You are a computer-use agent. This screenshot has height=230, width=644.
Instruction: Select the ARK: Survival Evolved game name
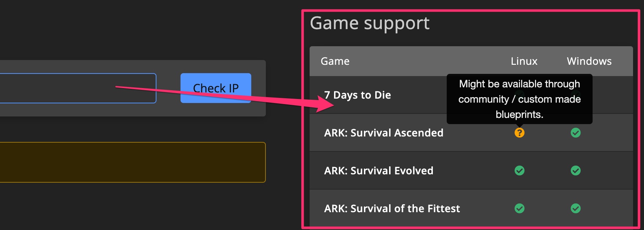[x=379, y=171]
